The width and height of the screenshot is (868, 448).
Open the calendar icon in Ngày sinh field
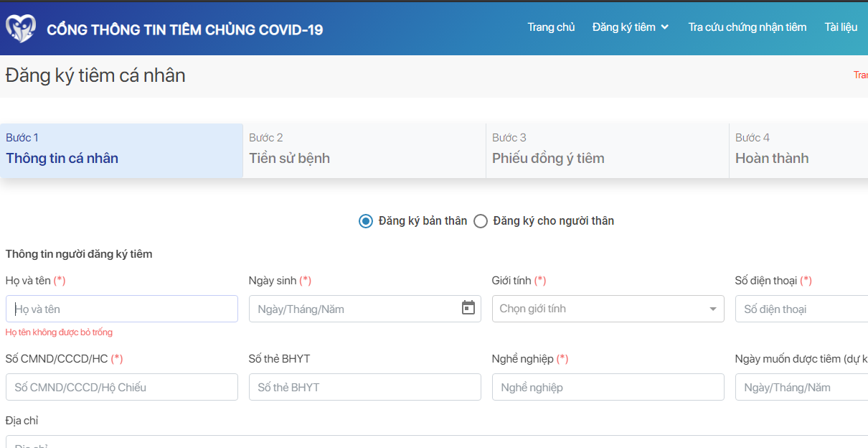[468, 308]
